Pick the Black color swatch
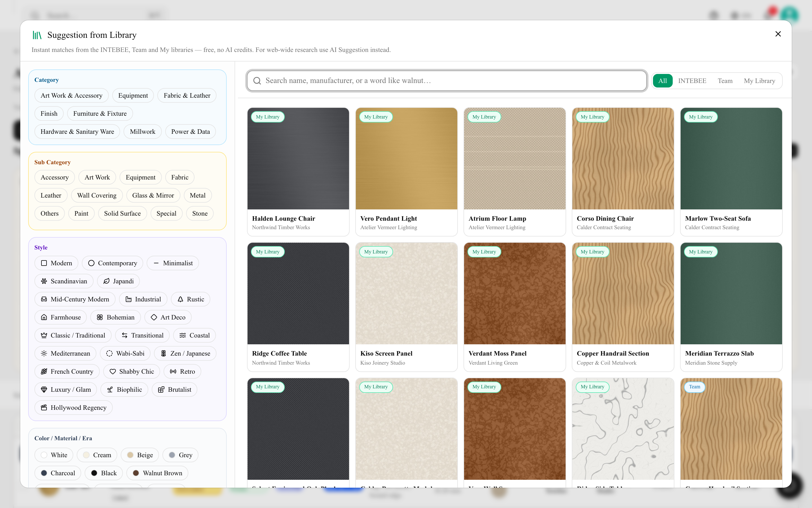812x508 pixels. tap(94, 473)
